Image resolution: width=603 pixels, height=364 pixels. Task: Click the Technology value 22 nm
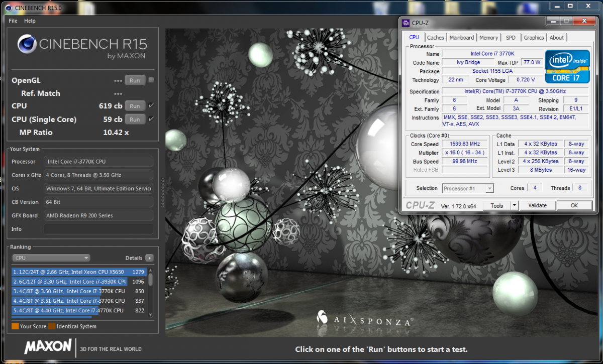pos(455,80)
